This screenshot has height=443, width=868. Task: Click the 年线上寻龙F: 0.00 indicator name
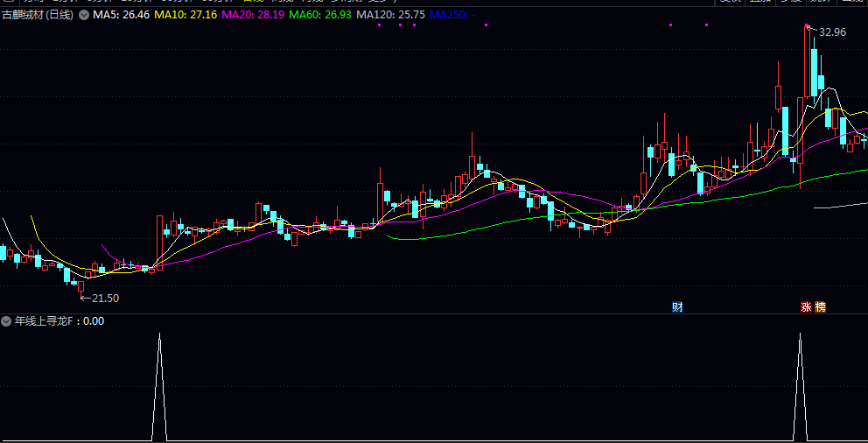click(x=59, y=320)
